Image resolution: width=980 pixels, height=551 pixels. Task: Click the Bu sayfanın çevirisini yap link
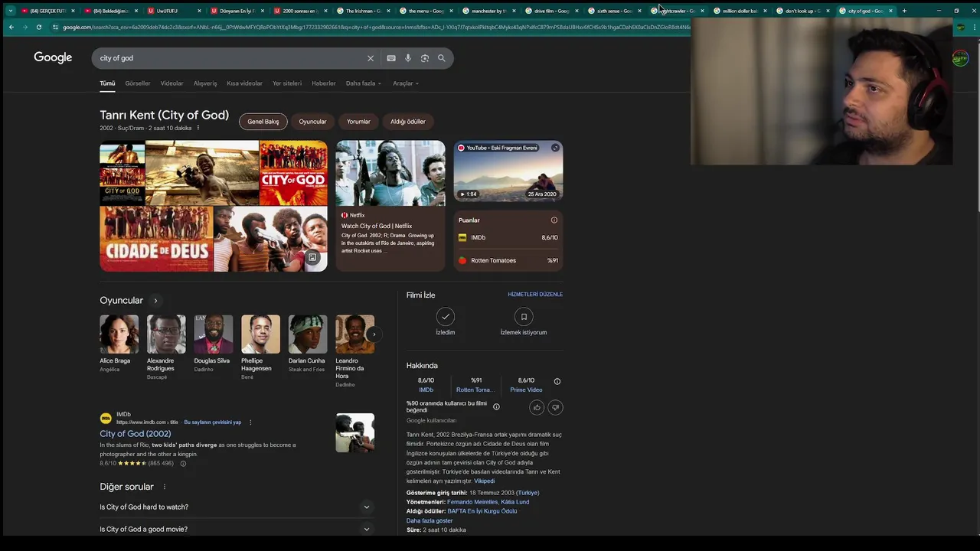point(213,422)
